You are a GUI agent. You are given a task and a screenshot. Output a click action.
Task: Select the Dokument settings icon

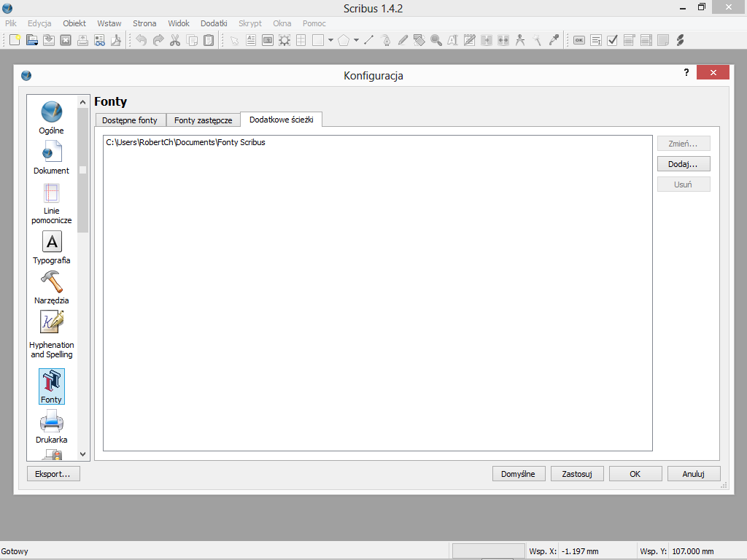click(x=52, y=154)
